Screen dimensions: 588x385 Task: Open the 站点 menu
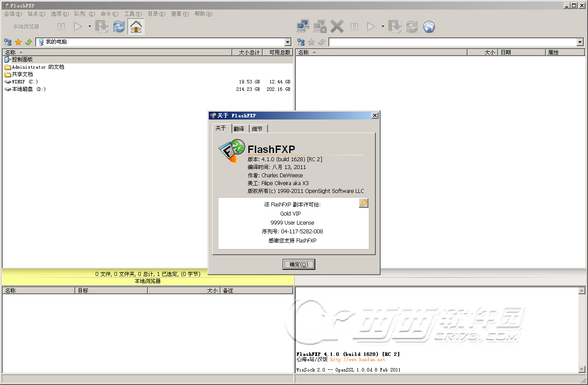pyautogui.click(x=36, y=14)
